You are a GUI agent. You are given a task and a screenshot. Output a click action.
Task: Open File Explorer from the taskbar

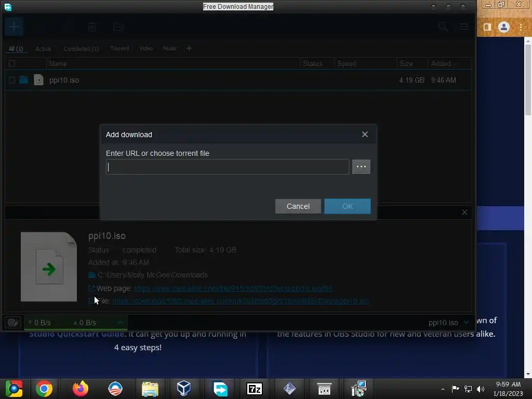pos(150,389)
